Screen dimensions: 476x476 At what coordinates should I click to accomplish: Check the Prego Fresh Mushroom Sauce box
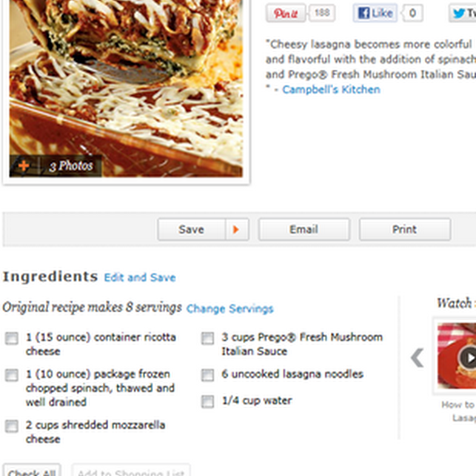[208, 338]
